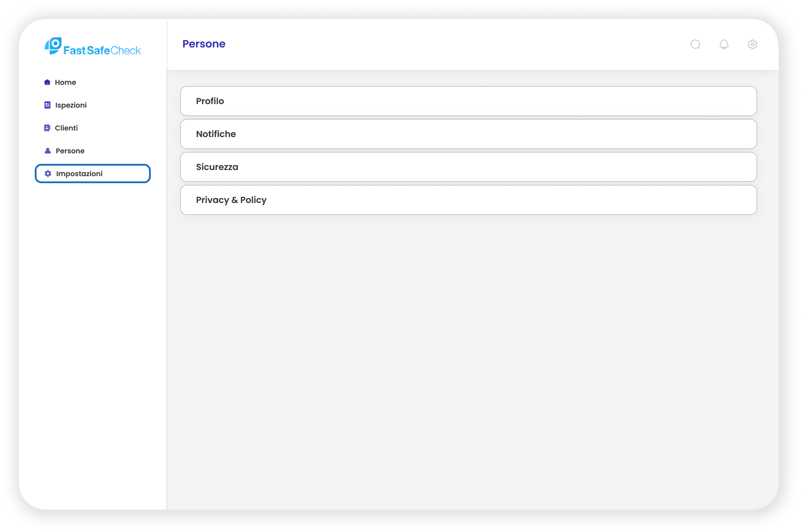Open notifications via the bell icon
The height and width of the screenshot is (532, 801).
point(724,44)
